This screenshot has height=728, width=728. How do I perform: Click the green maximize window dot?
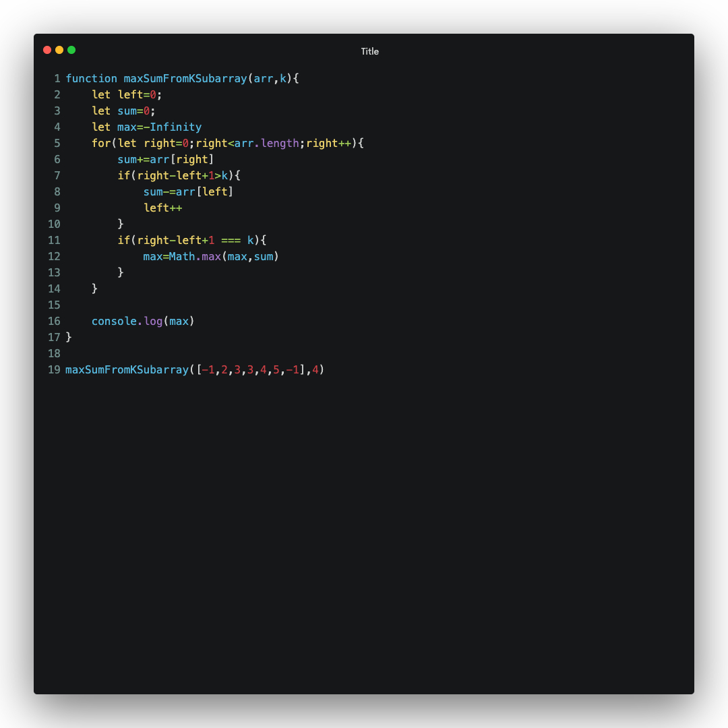(71, 50)
